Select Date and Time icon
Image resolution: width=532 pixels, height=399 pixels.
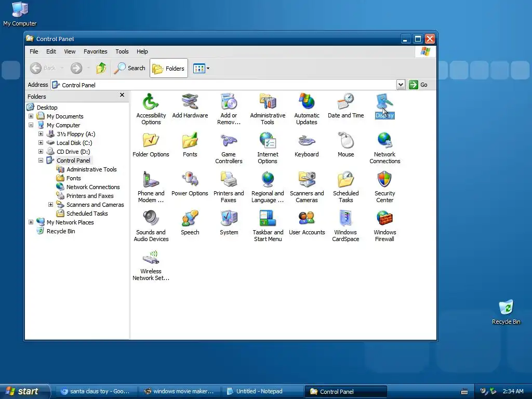345,106
